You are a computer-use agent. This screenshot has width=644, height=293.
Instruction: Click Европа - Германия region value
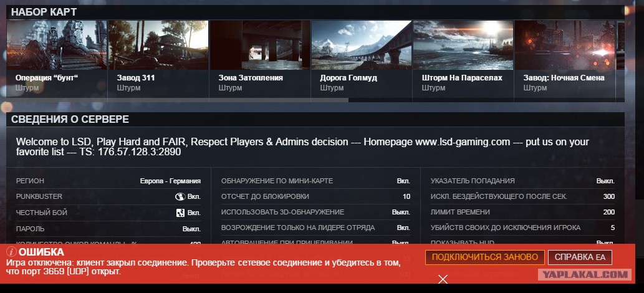[170, 181]
